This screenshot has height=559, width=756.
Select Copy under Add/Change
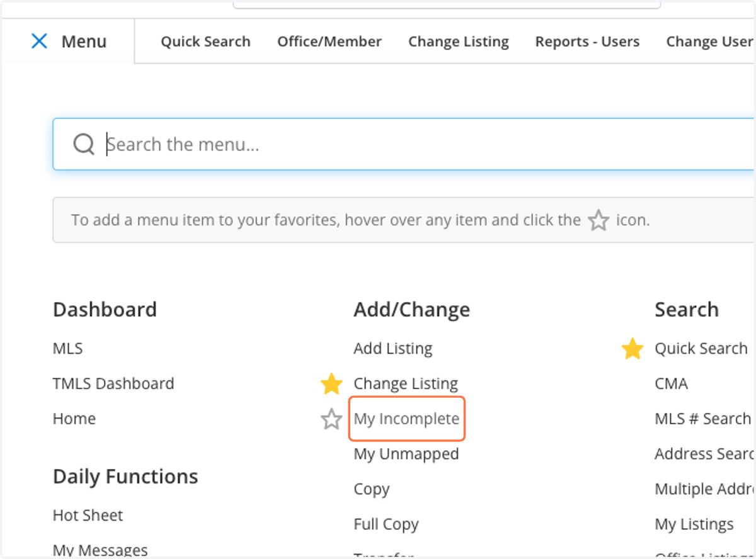[x=372, y=489]
